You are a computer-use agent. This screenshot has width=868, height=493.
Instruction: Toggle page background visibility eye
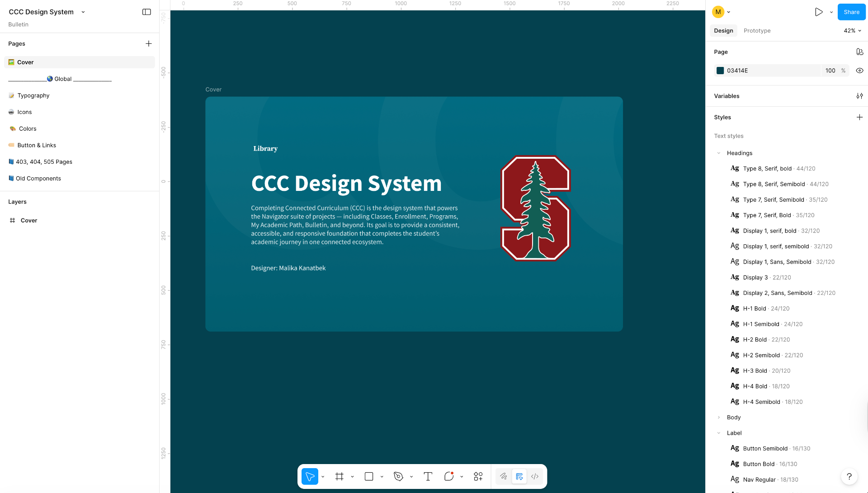[x=859, y=71]
